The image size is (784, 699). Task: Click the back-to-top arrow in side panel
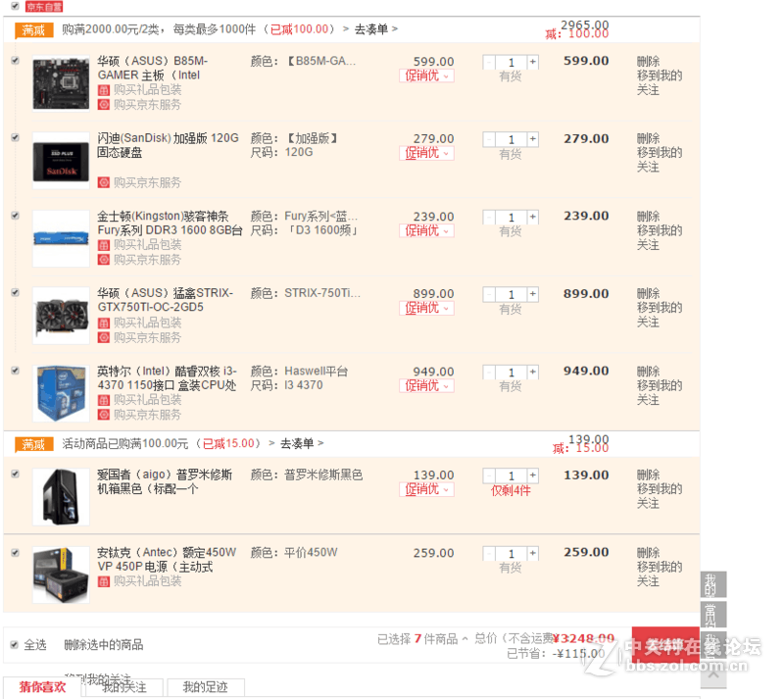pyautogui.click(x=713, y=674)
